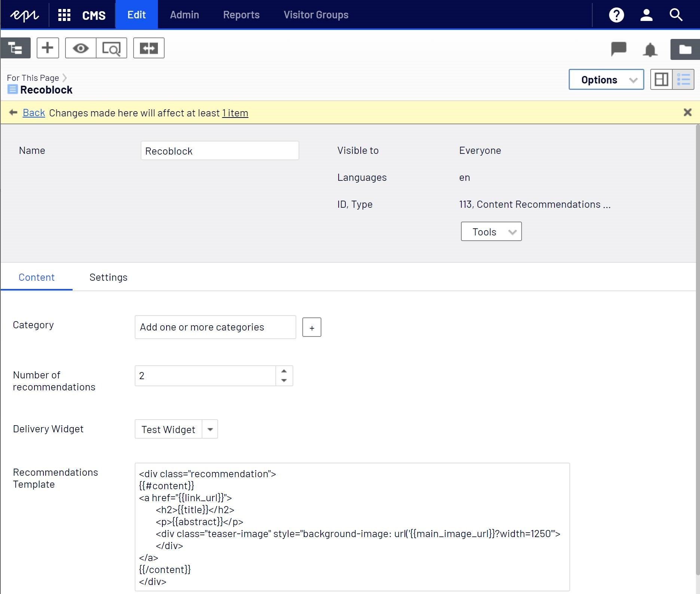This screenshot has width=700, height=594.
Task: Open the Tools dropdown
Action: [x=491, y=232]
